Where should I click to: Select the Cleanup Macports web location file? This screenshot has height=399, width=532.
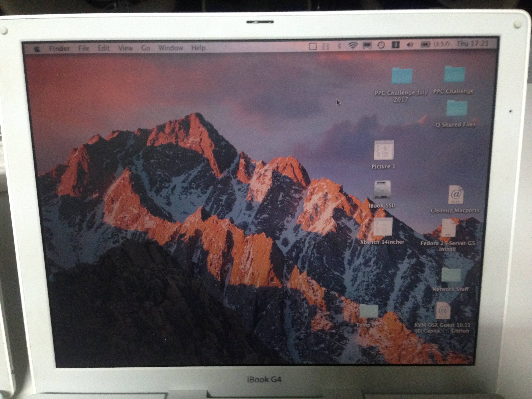(x=456, y=195)
